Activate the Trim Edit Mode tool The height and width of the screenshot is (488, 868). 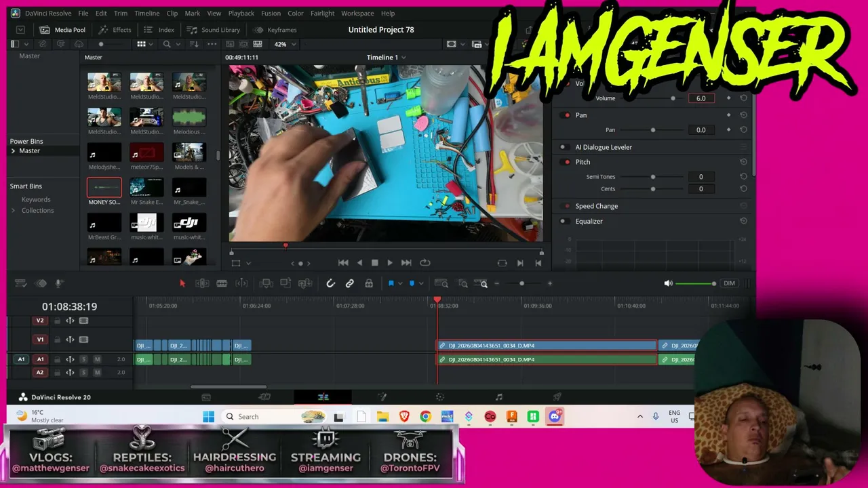click(x=202, y=283)
